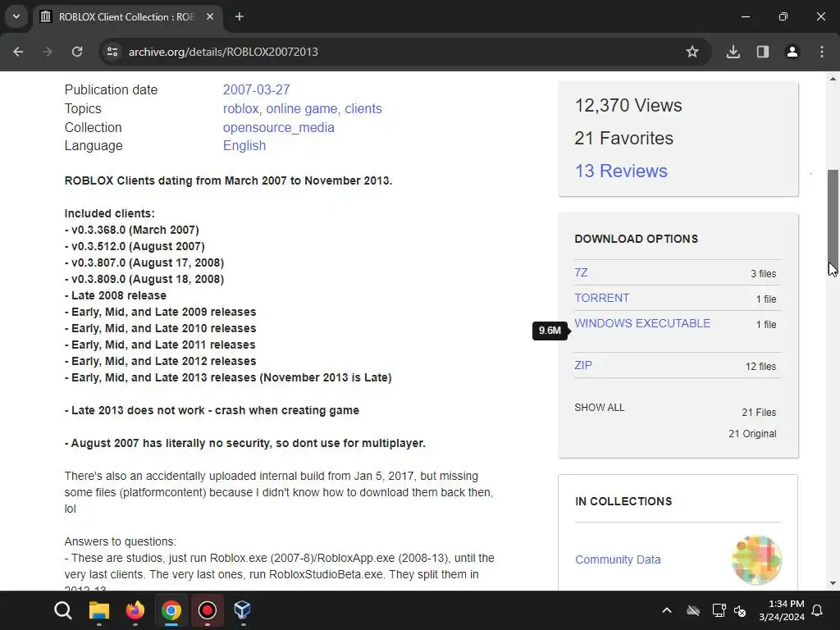Click the 21 Original files text
Viewport: 840px width, 630px height.
752,433
